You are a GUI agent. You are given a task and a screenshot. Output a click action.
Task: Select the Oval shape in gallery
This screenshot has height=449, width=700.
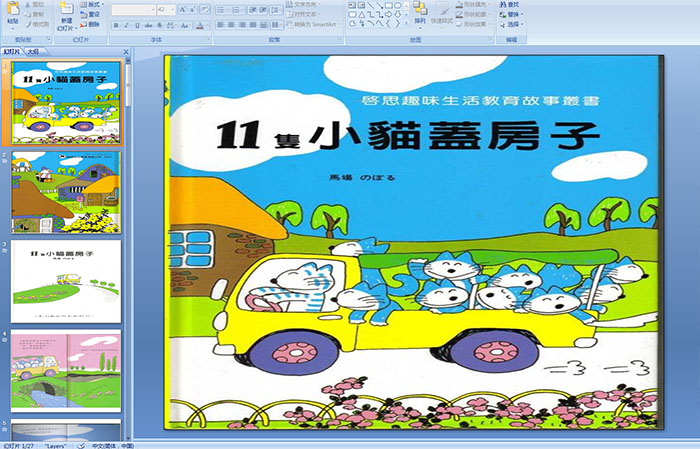[398, 5]
